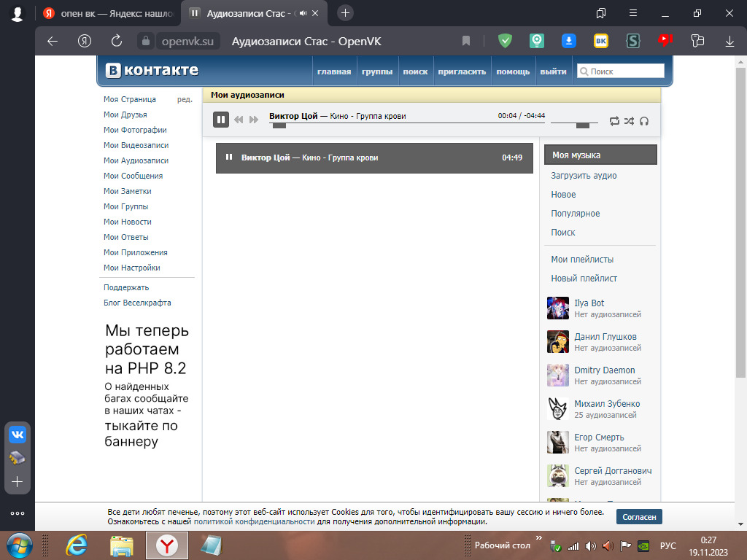Click the headphones icon in the player
The image size is (747, 560).
point(644,121)
